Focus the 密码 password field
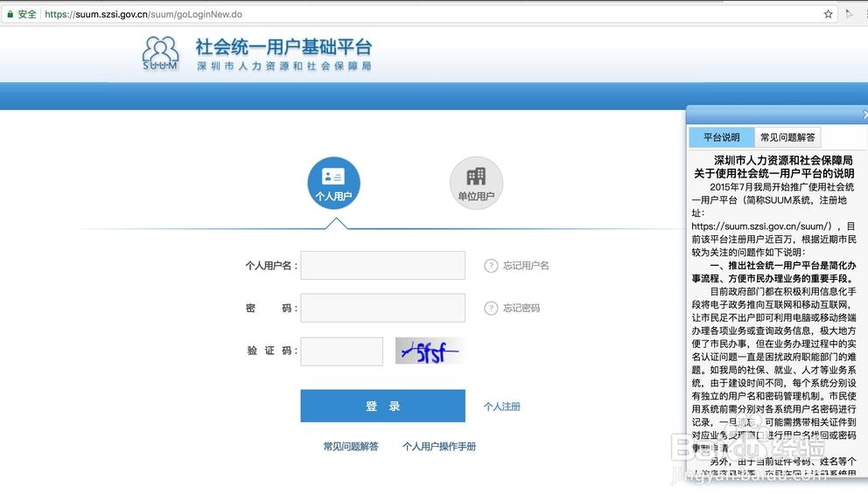Image resolution: width=868 pixels, height=494 pixels. tap(383, 308)
